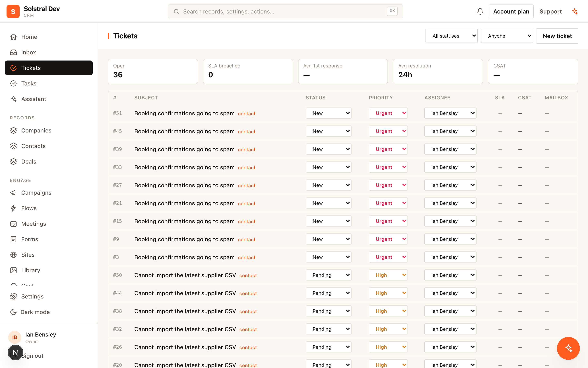This screenshot has width=588, height=368.
Task: Click the Inbox tray icon
Action: 14,52
